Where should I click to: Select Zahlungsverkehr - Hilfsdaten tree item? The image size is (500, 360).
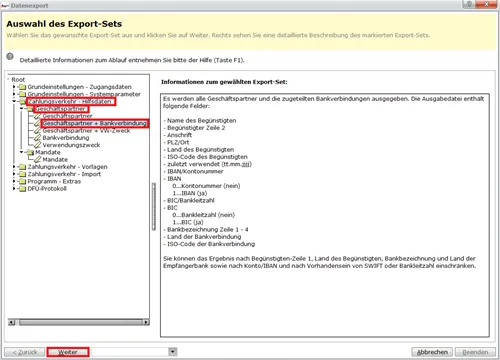click(69, 101)
